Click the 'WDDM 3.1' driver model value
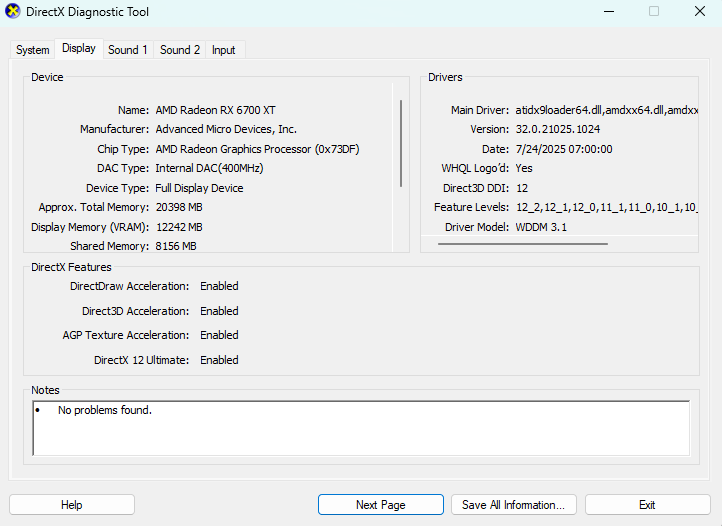Image resolution: width=722 pixels, height=526 pixels. click(x=541, y=227)
